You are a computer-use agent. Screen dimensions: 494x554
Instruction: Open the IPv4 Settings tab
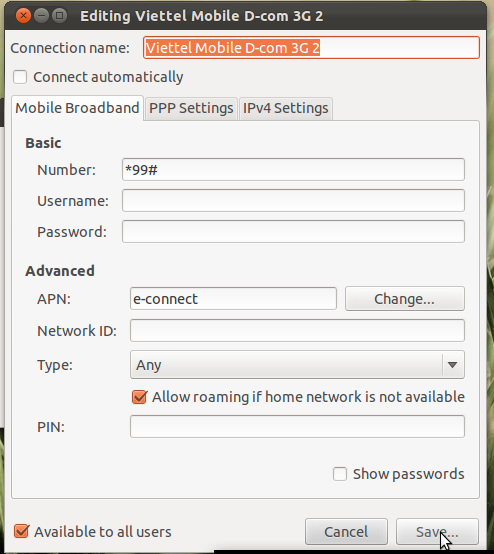tap(286, 108)
